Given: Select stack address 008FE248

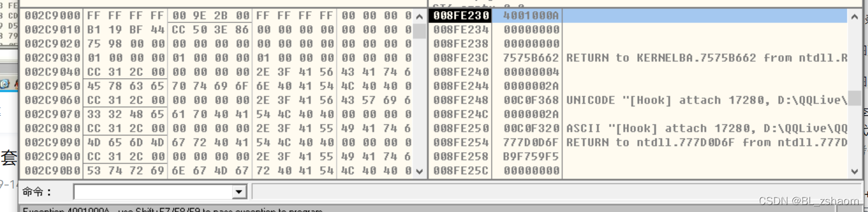Looking at the screenshot, I should click(x=460, y=100).
